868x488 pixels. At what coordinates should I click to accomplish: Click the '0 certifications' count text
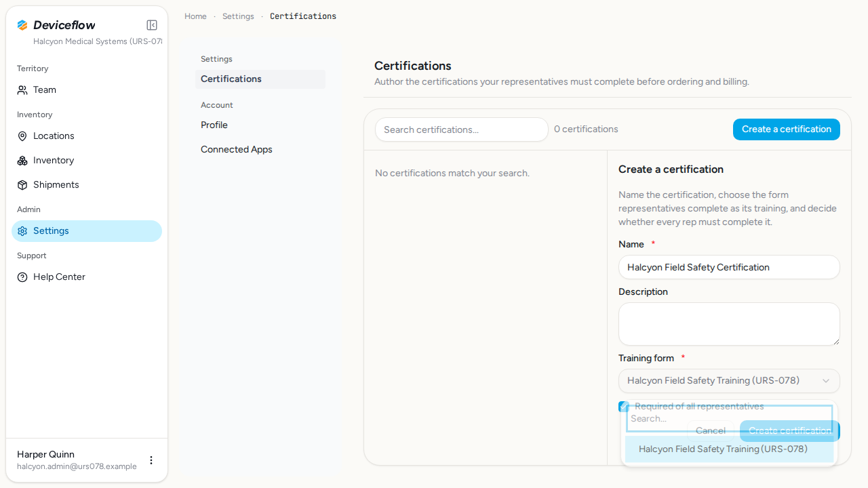586,129
